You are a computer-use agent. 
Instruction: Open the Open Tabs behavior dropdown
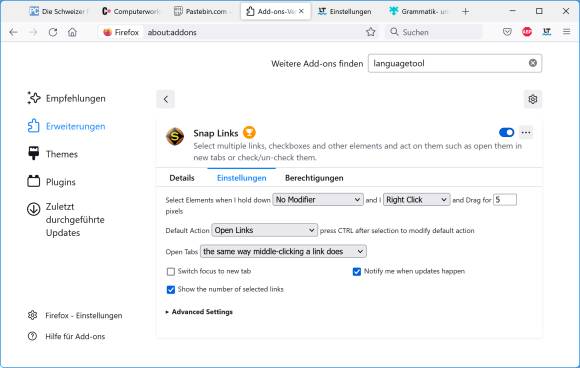[x=283, y=251]
